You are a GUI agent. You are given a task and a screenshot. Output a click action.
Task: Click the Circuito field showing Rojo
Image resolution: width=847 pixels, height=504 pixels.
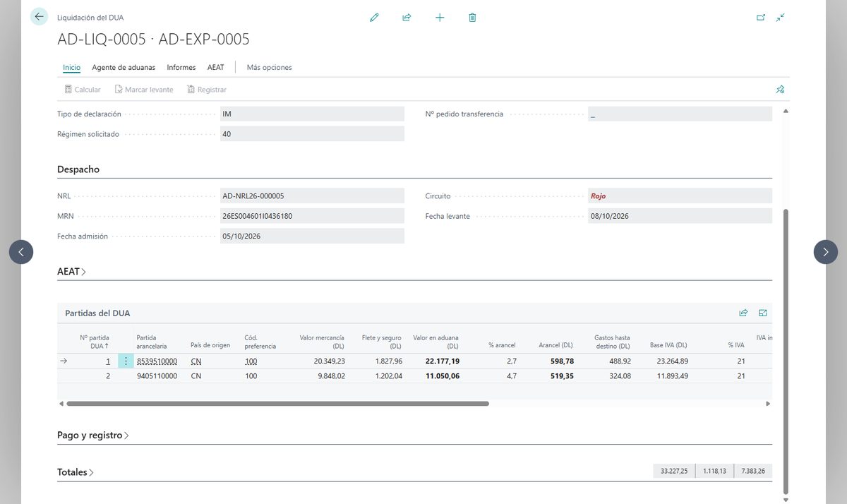click(680, 196)
